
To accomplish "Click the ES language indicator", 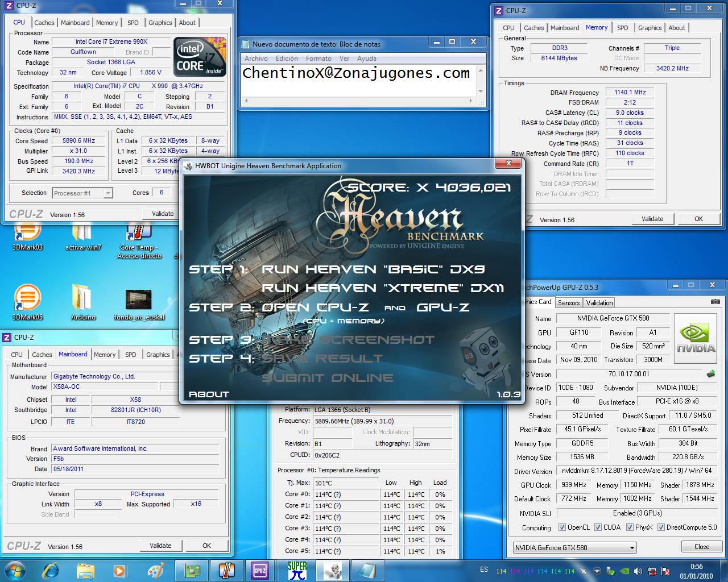I will (484, 569).
